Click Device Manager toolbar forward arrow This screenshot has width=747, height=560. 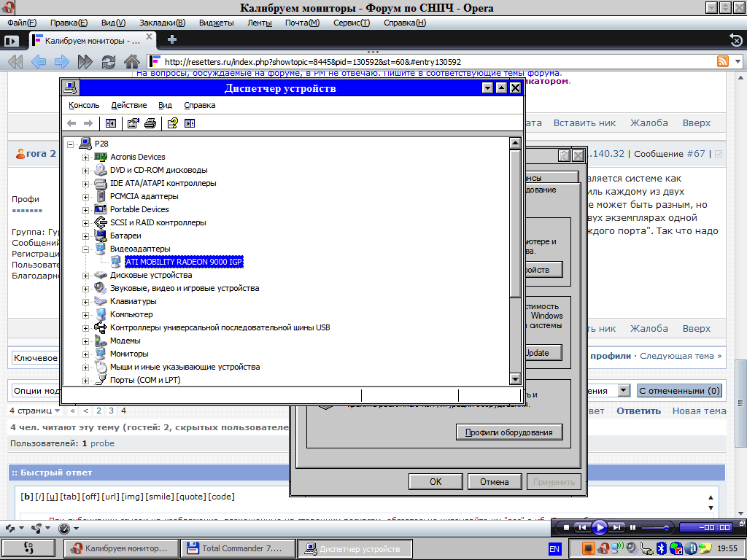tap(88, 123)
